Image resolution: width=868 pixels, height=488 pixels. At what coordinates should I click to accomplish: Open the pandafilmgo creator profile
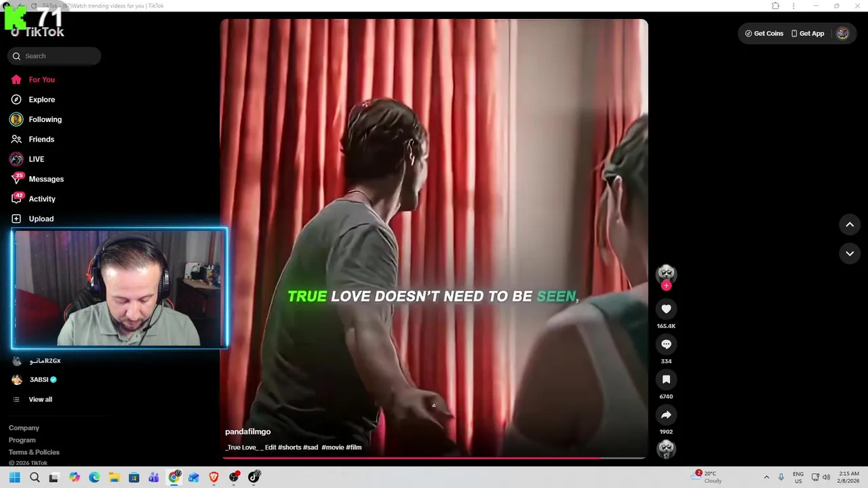(x=248, y=432)
